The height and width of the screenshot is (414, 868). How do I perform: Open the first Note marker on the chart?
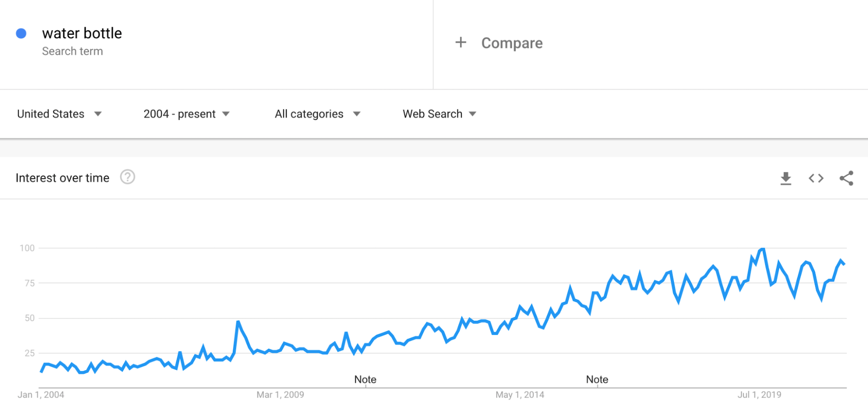365,379
